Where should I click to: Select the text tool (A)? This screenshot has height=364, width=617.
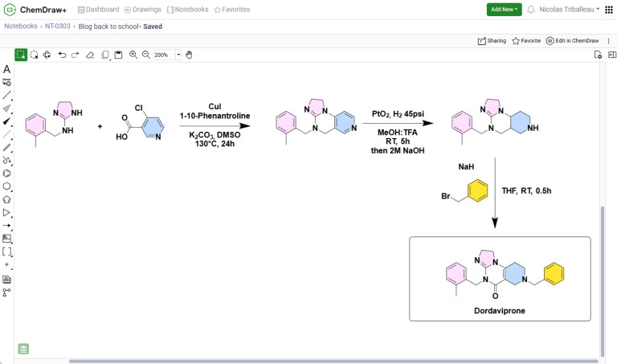(x=7, y=69)
